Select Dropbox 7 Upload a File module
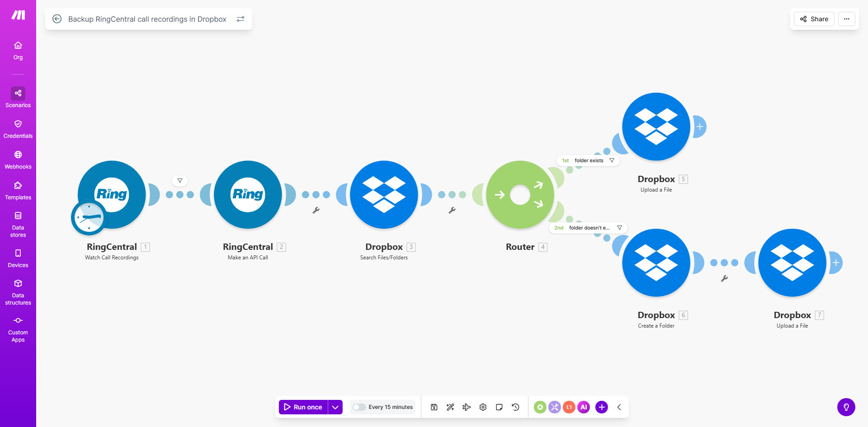868x427 pixels. [x=792, y=263]
